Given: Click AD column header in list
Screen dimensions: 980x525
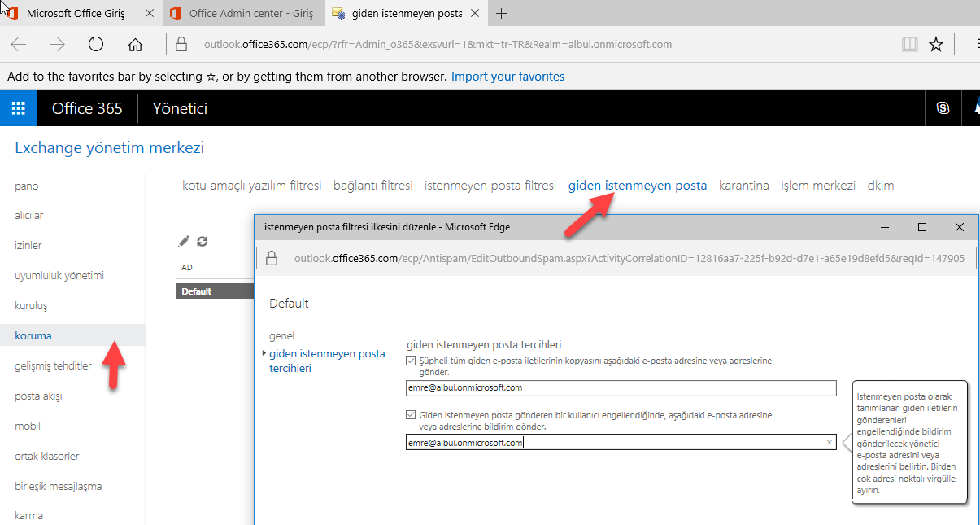Looking at the screenshot, I should coord(187,268).
